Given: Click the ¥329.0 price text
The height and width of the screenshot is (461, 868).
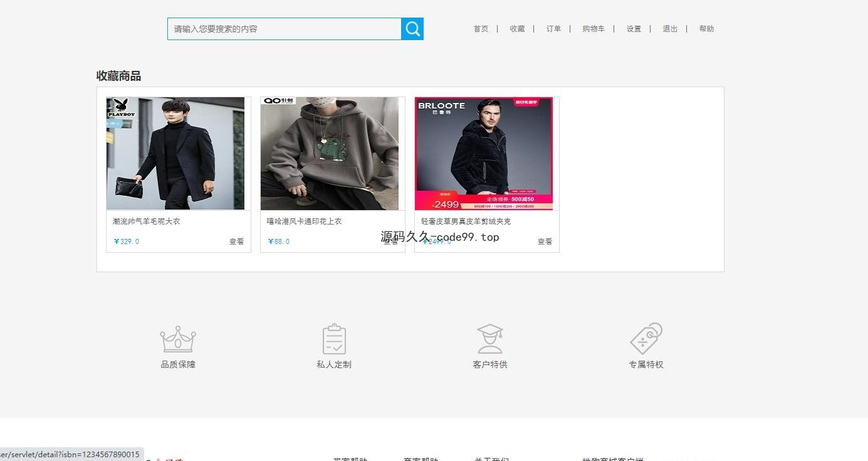Looking at the screenshot, I should tap(127, 241).
